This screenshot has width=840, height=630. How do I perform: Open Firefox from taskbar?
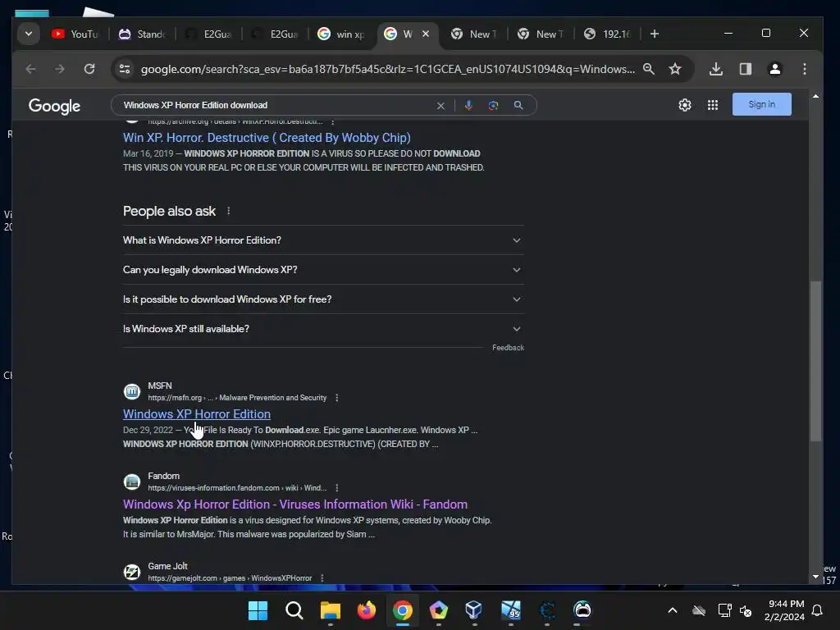[367, 610]
